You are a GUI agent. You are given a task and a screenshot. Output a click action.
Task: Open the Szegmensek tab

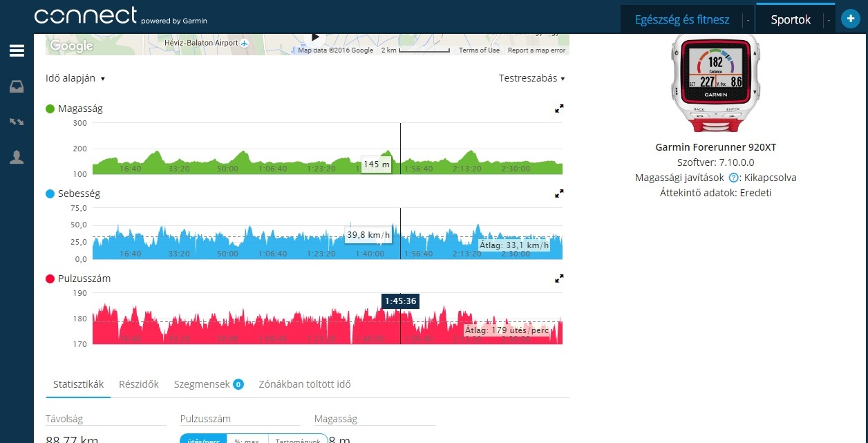pos(202,384)
